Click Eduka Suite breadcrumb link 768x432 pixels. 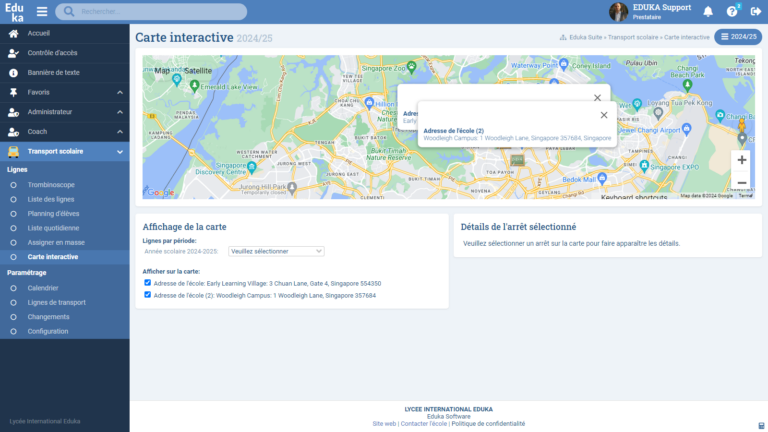pyautogui.click(x=585, y=37)
